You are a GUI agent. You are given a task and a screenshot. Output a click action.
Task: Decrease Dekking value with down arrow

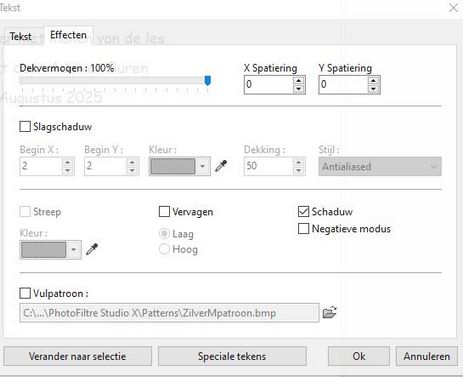299,170
